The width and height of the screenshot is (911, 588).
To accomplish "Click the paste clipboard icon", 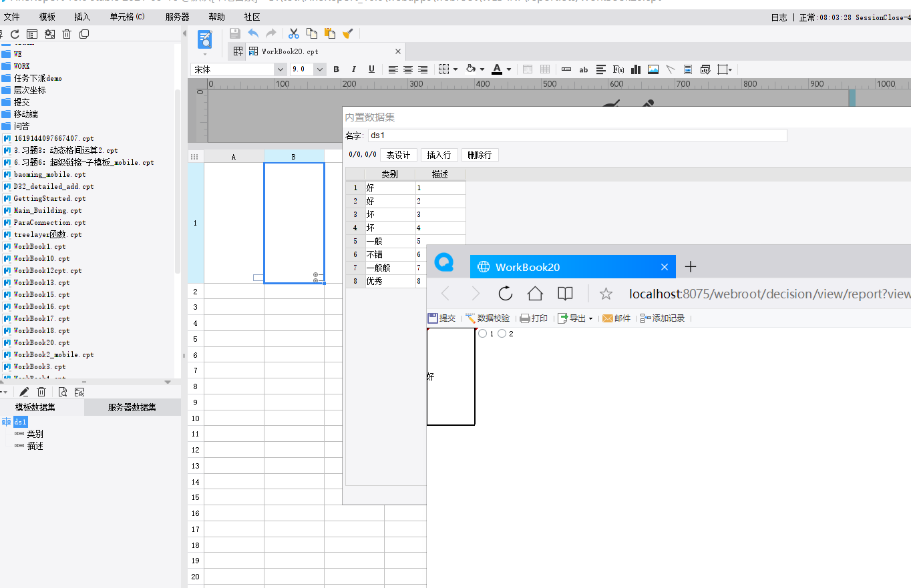I will [x=329, y=33].
